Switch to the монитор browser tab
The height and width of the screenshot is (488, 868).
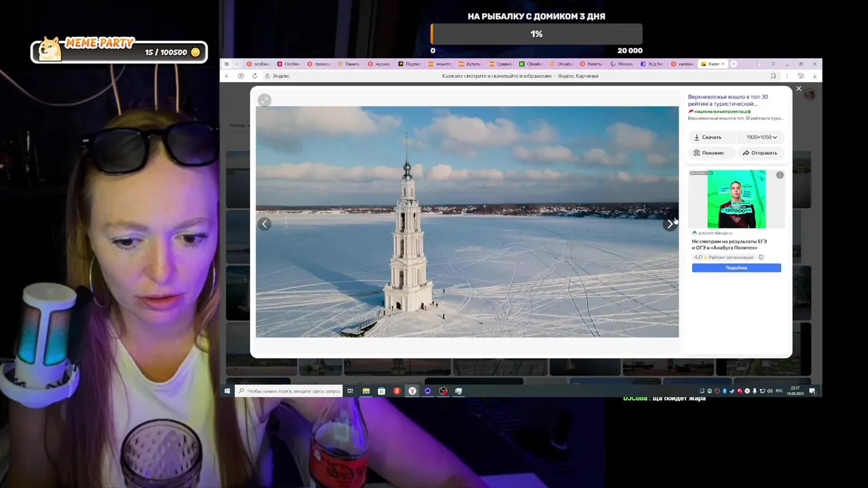439,64
